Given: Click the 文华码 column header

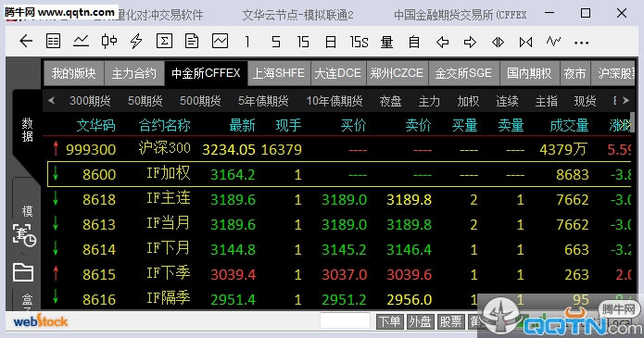Looking at the screenshot, I should (95, 125).
